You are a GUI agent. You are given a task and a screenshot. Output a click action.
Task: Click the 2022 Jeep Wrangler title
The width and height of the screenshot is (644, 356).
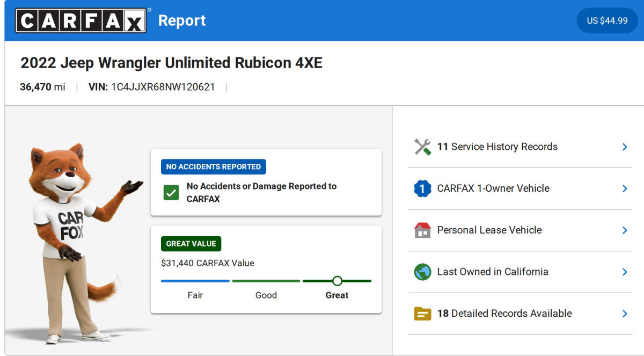171,63
